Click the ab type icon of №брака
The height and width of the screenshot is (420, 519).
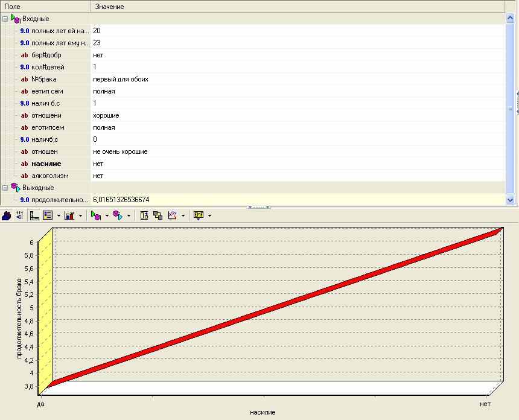(25, 79)
